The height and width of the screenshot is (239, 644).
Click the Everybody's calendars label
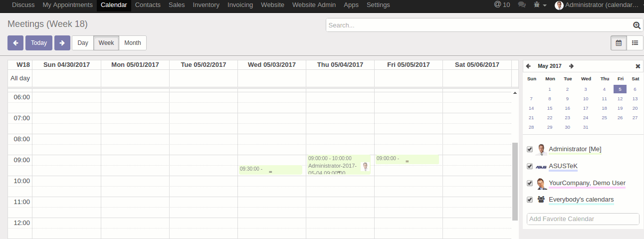pos(581,200)
